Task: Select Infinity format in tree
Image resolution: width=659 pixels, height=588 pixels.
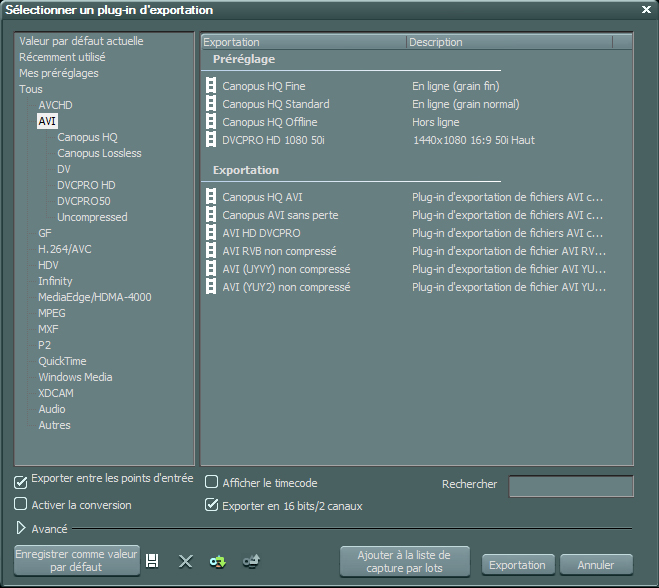Action: [x=55, y=281]
